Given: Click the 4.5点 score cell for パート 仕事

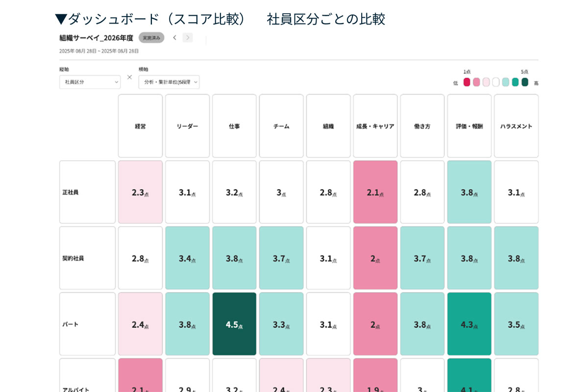Looking at the screenshot, I should (x=234, y=324).
